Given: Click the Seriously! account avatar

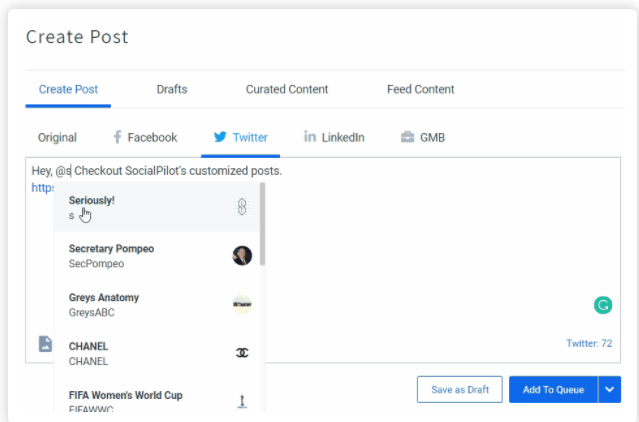Looking at the screenshot, I should [x=242, y=207].
